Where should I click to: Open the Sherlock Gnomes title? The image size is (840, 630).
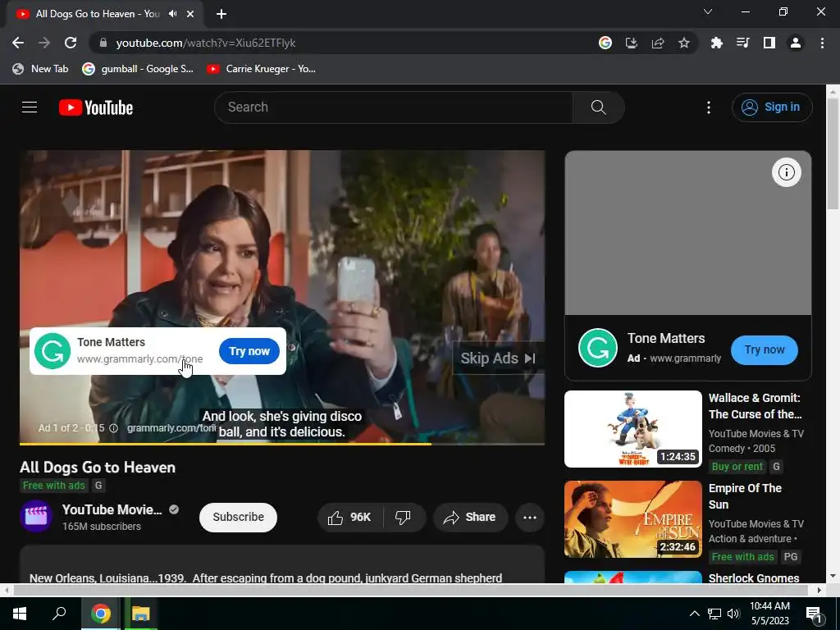(754, 578)
